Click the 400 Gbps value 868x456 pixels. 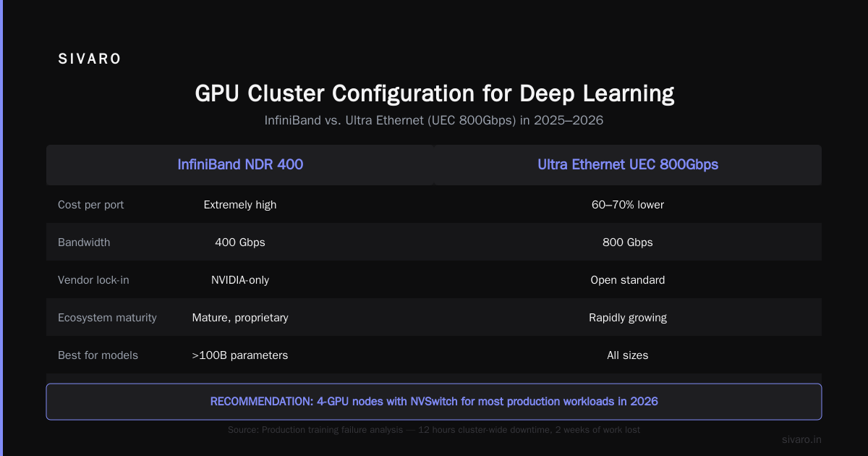240,242
